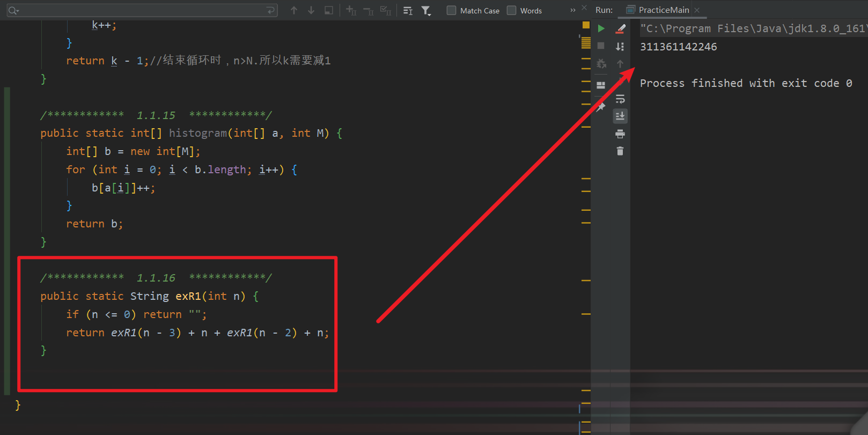868x435 pixels.
Task: Expand more find options chevron
Action: [x=573, y=10]
